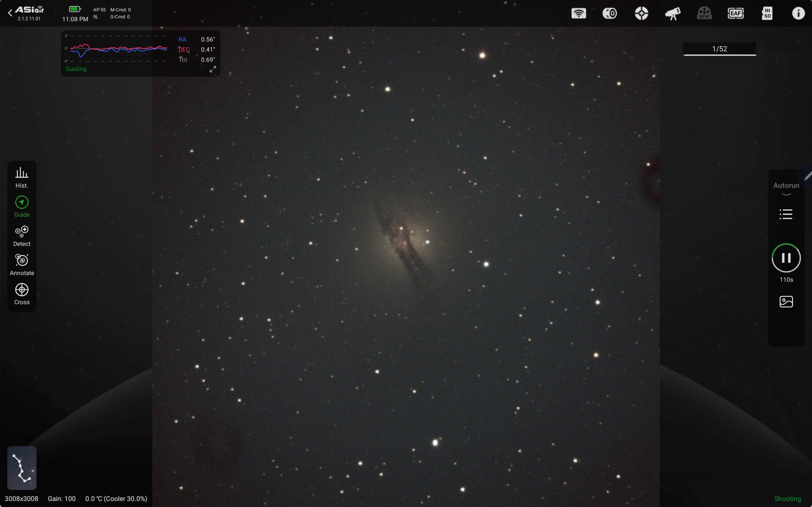
Task: Open the Autorun mode dropdown
Action: point(786,189)
